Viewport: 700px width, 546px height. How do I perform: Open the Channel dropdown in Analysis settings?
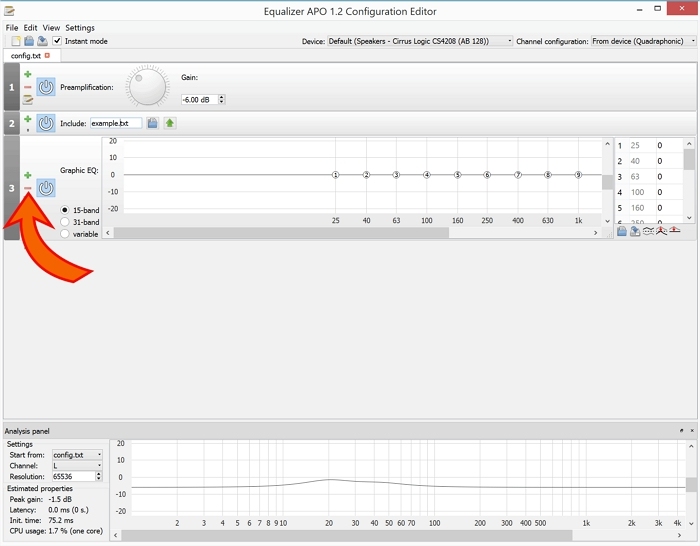(77, 466)
